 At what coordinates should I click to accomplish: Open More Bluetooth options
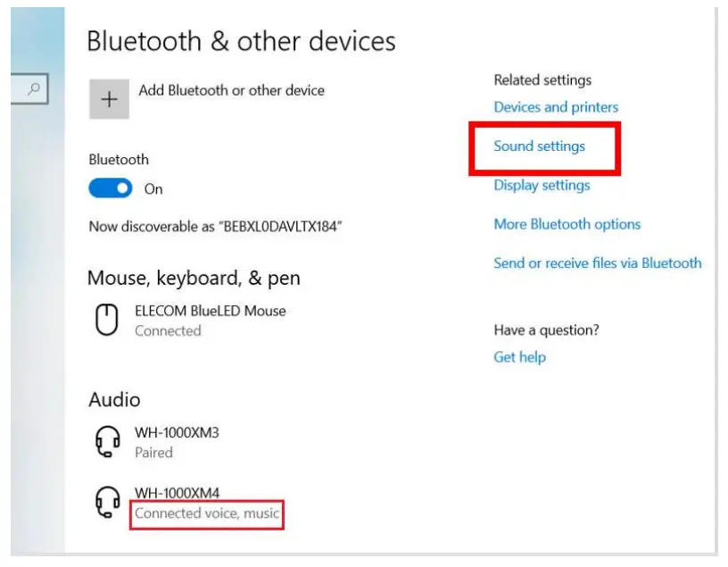pyautogui.click(x=567, y=224)
